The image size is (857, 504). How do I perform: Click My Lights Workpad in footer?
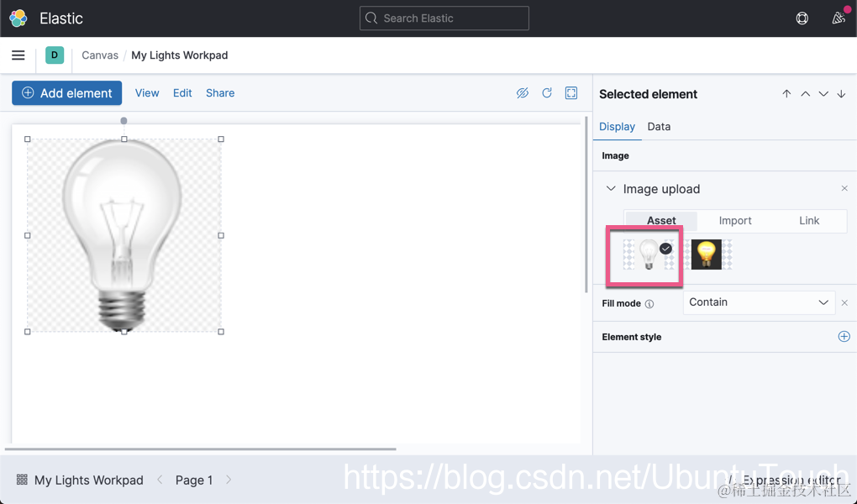88,480
